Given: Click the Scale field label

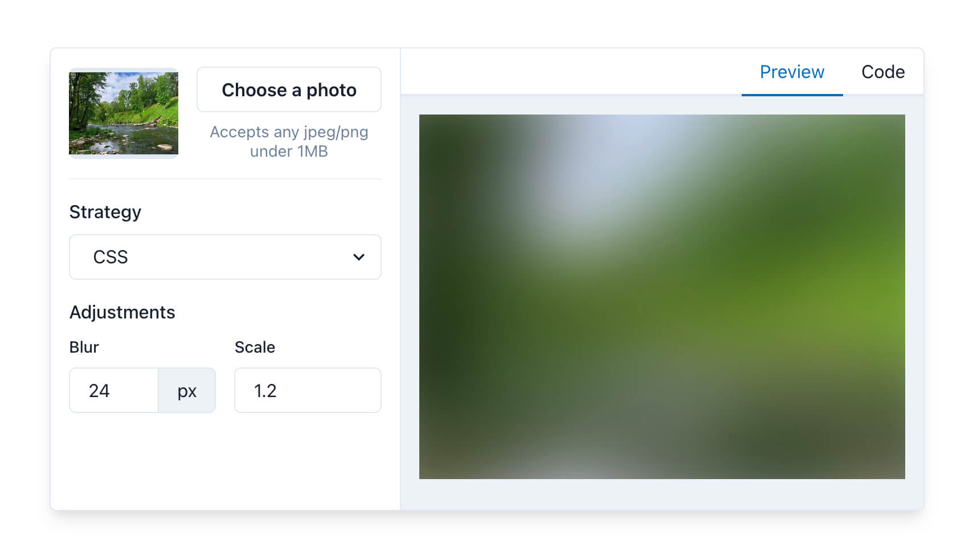Looking at the screenshot, I should click(255, 347).
